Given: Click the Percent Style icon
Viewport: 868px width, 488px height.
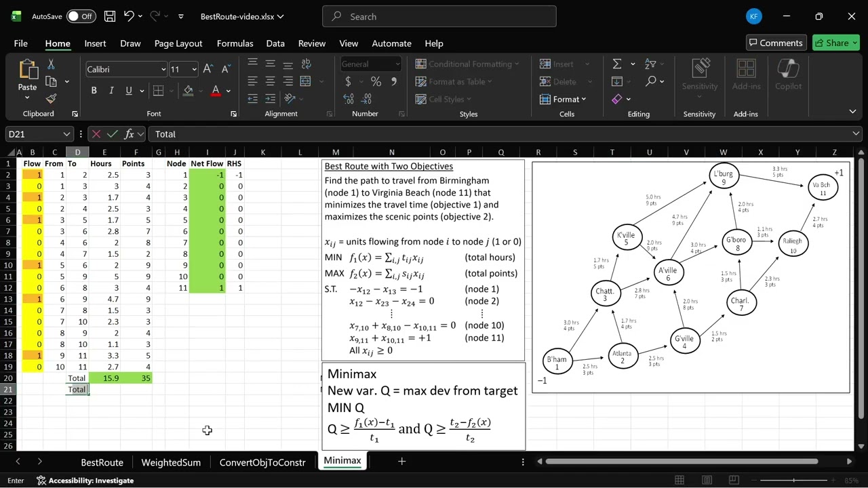Looking at the screenshot, I should (376, 81).
